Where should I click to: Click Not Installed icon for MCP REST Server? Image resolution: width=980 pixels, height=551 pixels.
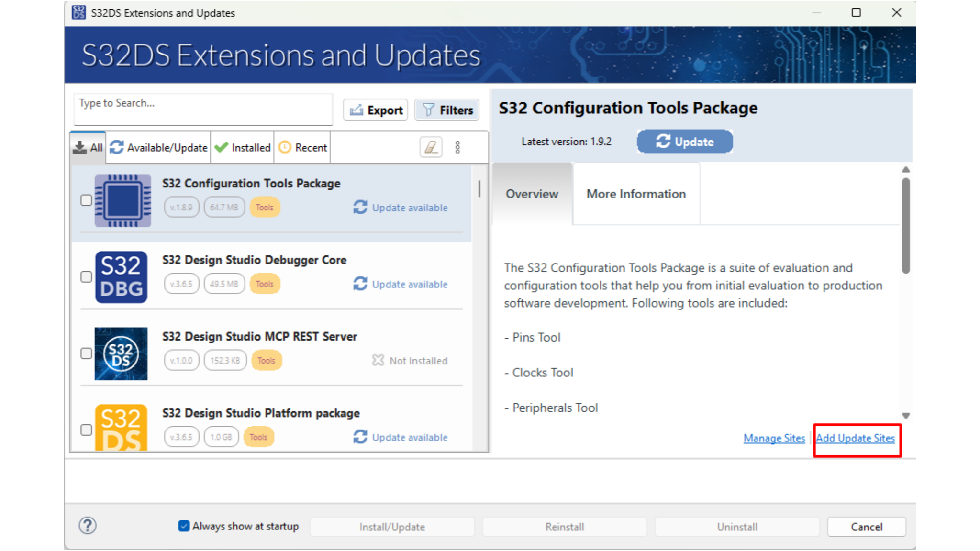pyautogui.click(x=378, y=360)
